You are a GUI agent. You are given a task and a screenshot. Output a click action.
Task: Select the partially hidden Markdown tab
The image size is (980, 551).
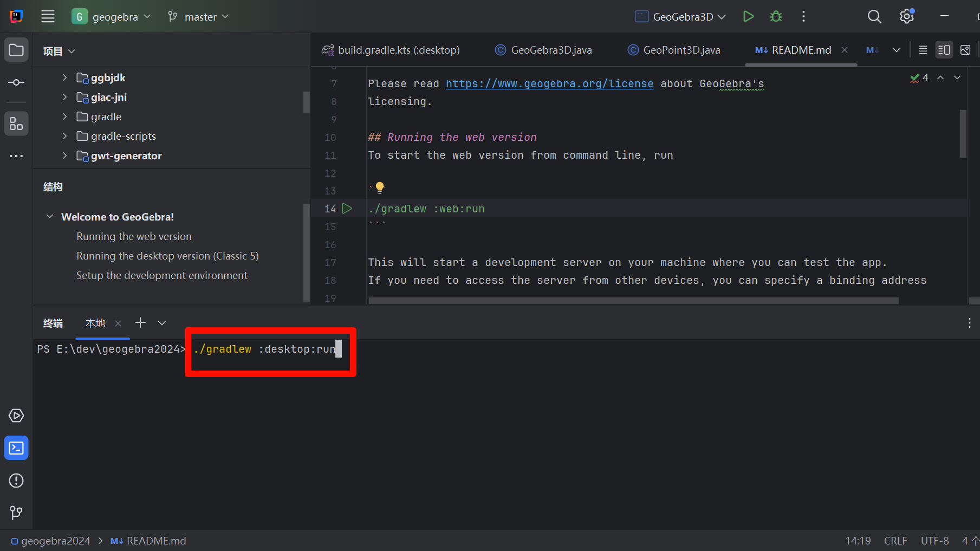pyautogui.click(x=872, y=50)
